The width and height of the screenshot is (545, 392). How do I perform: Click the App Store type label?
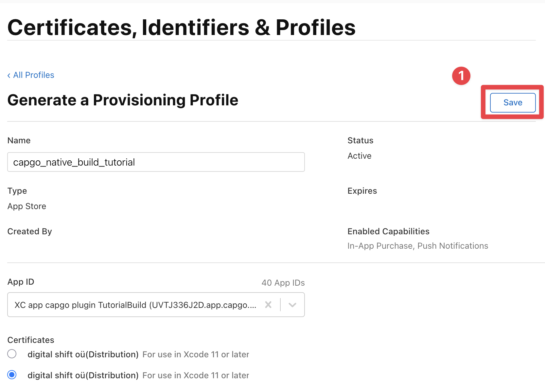(26, 206)
